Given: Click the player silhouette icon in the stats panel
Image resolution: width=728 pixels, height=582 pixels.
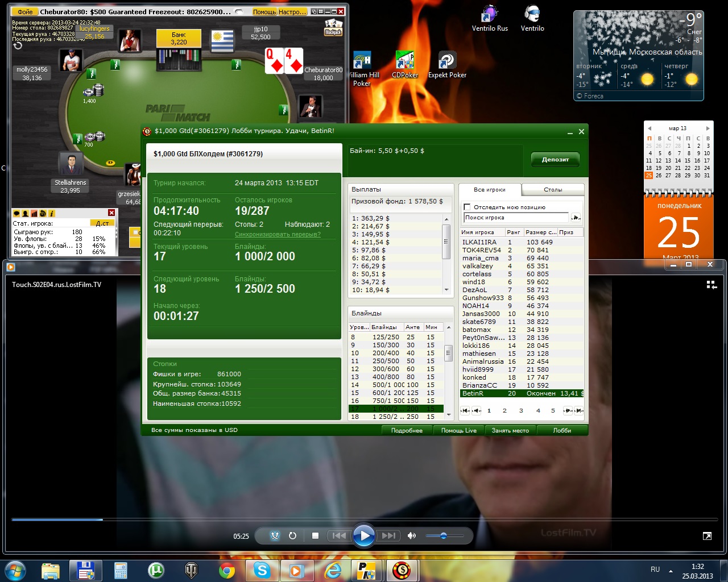Looking at the screenshot, I should [26, 213].
